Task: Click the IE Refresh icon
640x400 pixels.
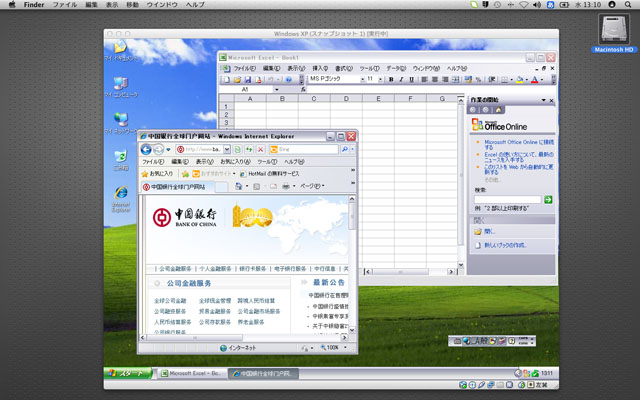Action: (249, 149)
